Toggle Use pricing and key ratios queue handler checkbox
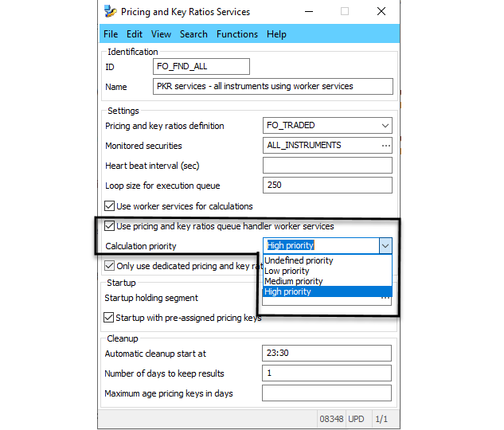The height and width of the screenshot is (430, 504). point(109,226)
